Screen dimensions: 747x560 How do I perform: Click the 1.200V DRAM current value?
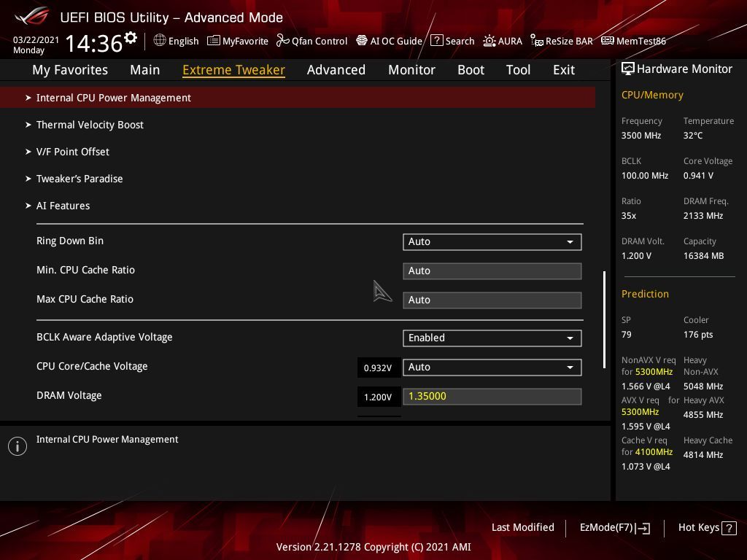378,397
